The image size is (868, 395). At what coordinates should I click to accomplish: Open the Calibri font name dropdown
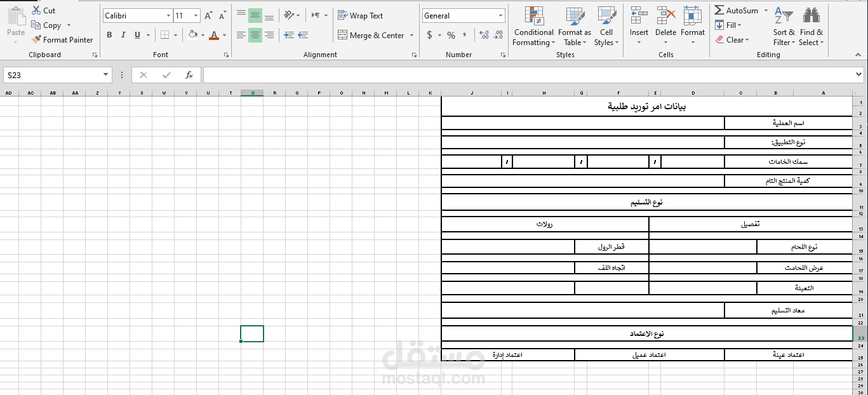[x=168, y=16]
